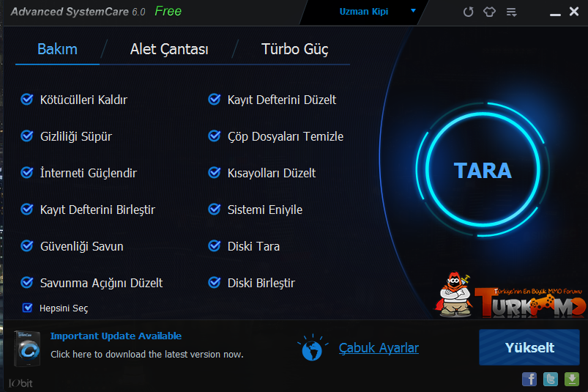Uncheck Kötücülleri Kaldır option
Image resolution: width=588 pixels, height=392 pixels.
(x=27, y=100)
